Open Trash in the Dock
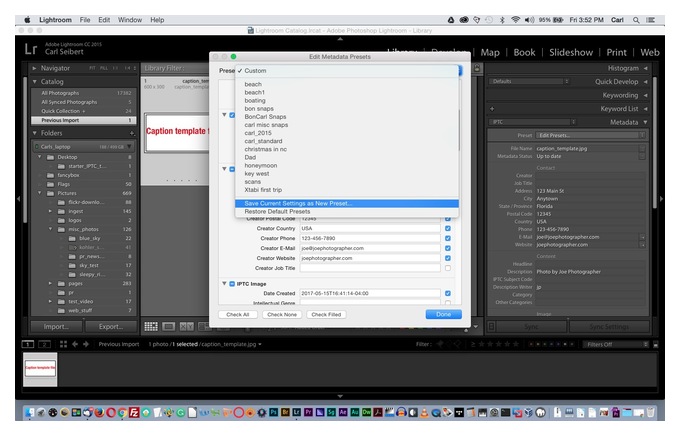Image resolution: width=680 pixels, height=436 pixels. [x=651, y=413]
